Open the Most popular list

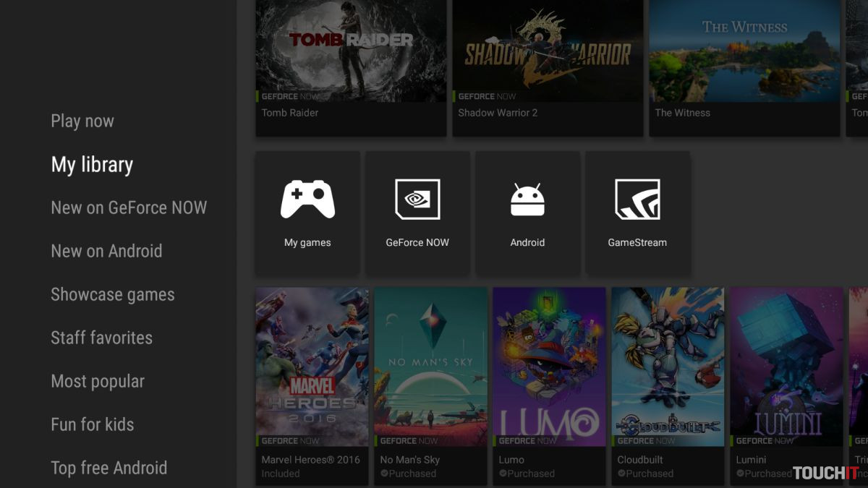tap(98, 382)
